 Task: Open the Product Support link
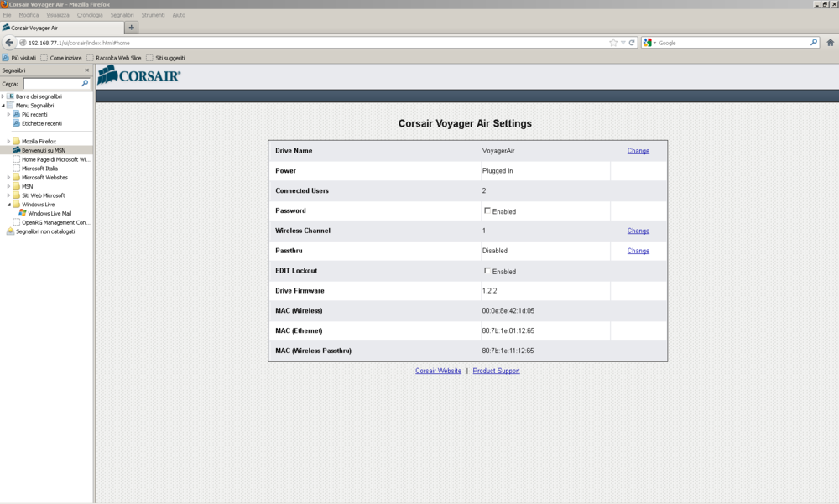[x=496, y=371]
